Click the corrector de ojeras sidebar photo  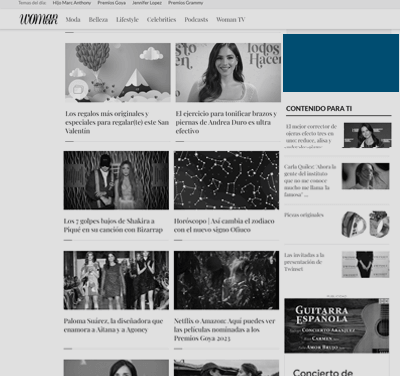[x=367, y=135]
